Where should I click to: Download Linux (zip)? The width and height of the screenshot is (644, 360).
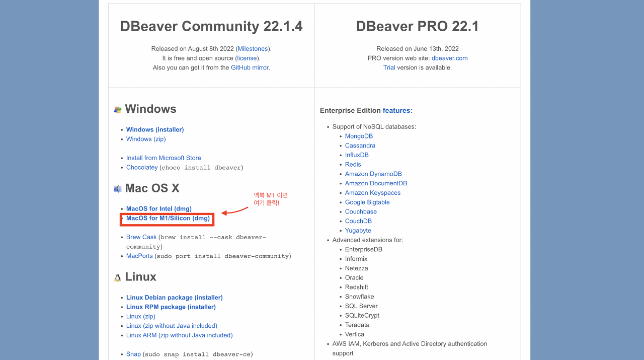coord(141,317)
